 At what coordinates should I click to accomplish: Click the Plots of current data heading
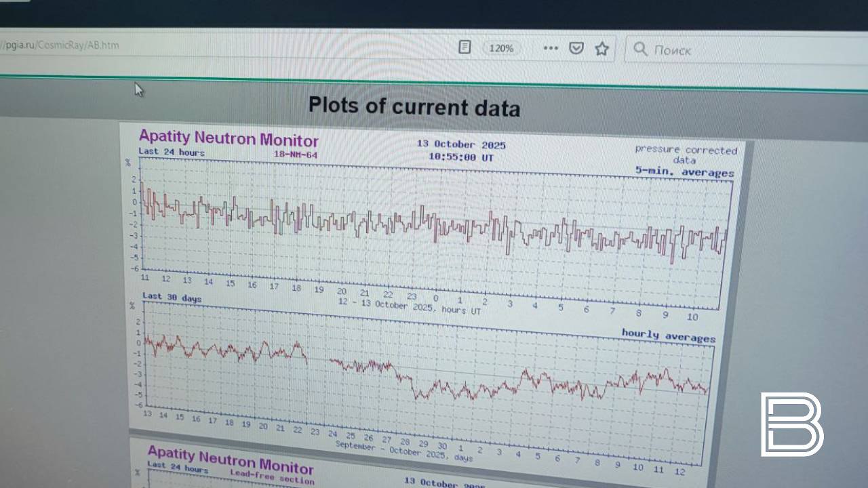click(414, 106)
